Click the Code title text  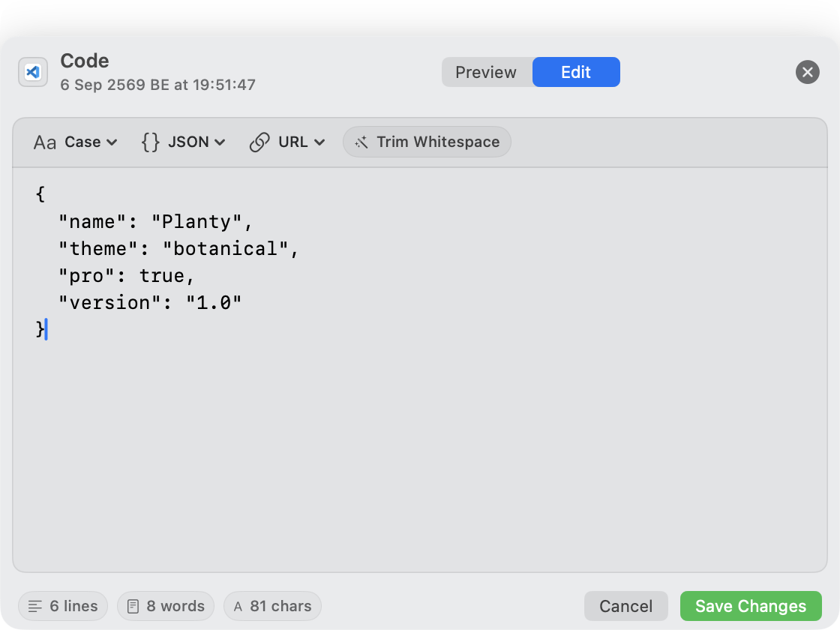pyautogui.click(x=85, y=61)
